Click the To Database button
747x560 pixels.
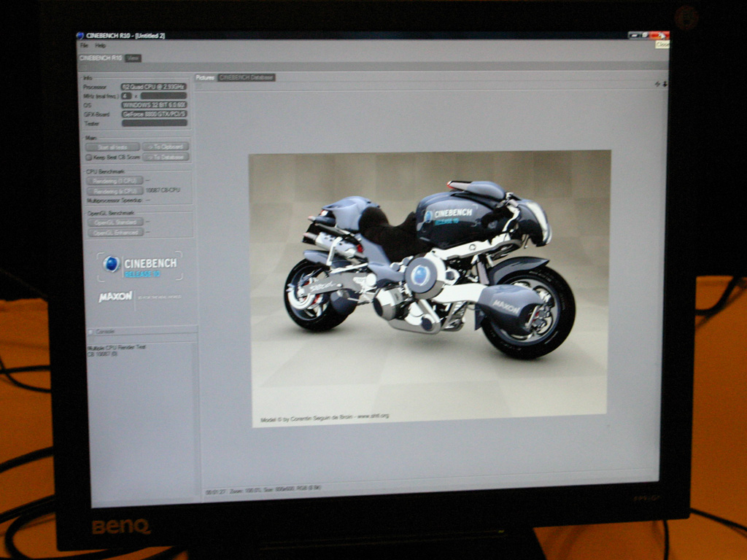(x=166, y=157)
